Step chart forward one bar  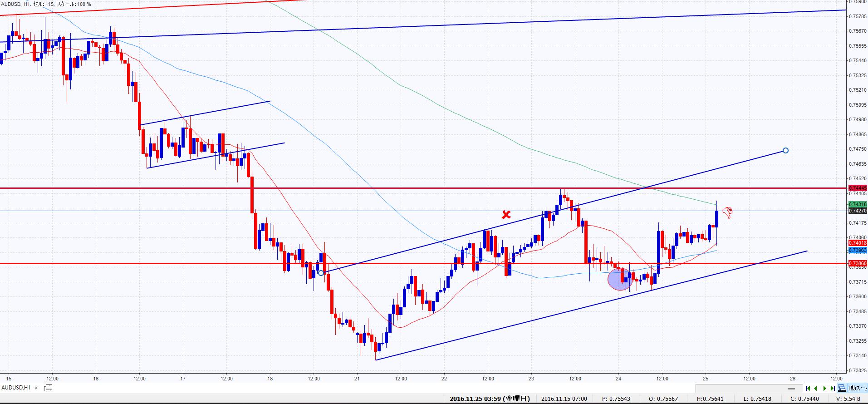tap(824, 388)
